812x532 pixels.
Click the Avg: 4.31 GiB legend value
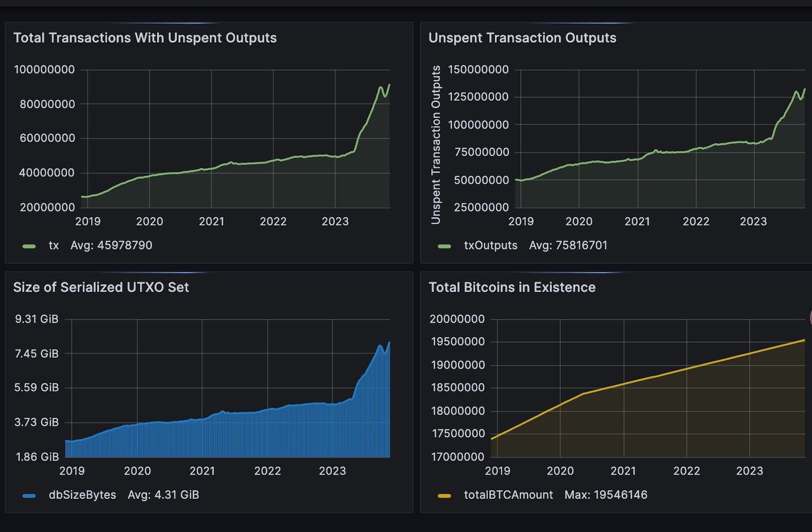click(x=163, y=495)
